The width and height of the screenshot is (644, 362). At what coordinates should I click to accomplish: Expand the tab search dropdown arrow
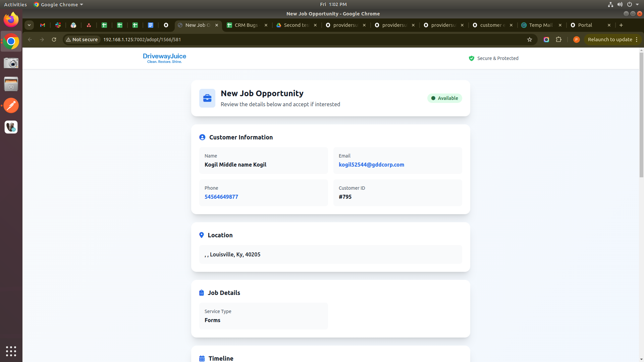pos(29,25)
